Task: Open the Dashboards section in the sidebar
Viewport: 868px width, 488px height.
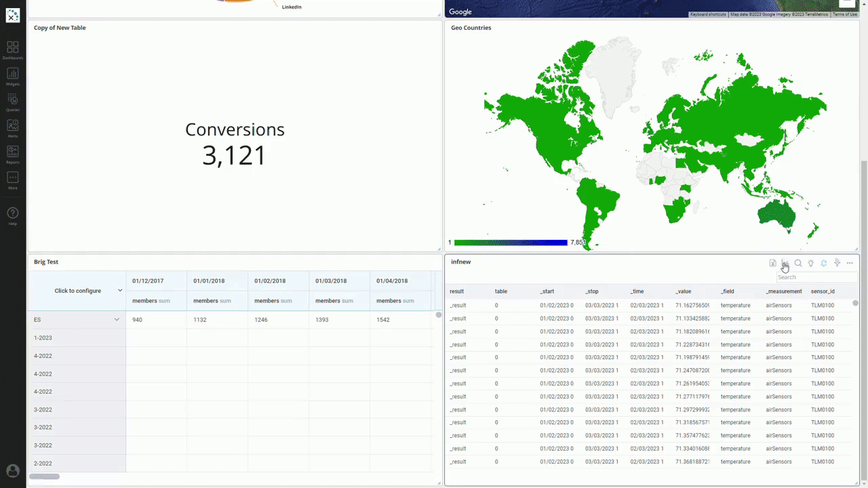Action: coord(12,49)
